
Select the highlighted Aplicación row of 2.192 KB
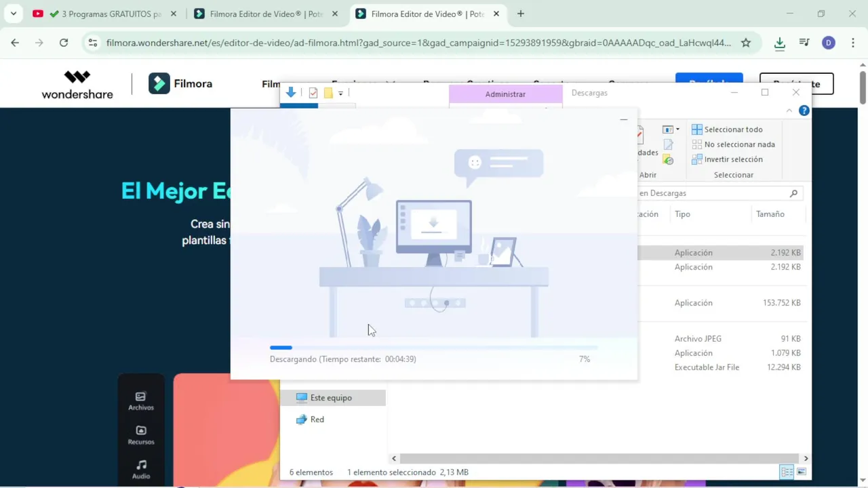click(719, 253)
